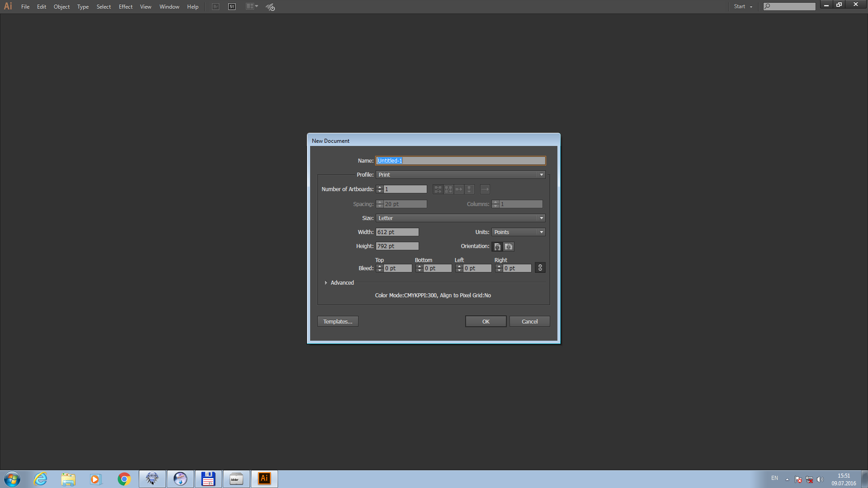
Task: Click the Illustrator icon in taskbar
Action: tap(264, 479)
